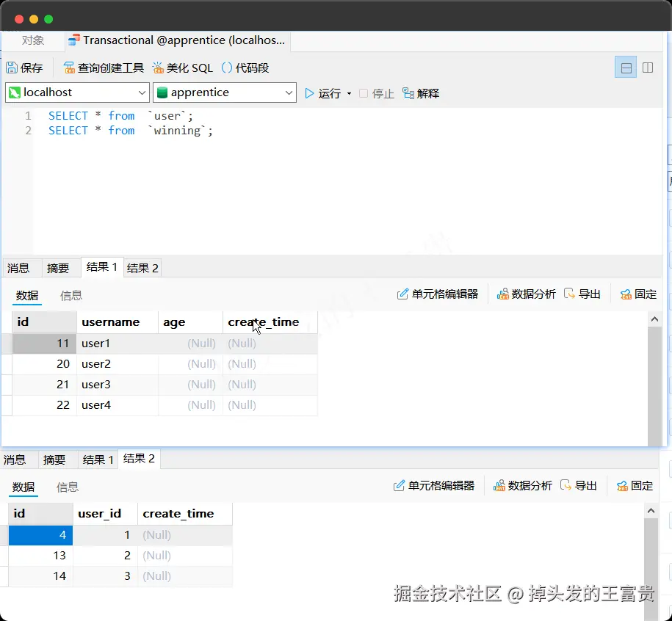Click the Stop (停止) button
The height and width of the screenshot is (621, 672).
pos(377,93)
